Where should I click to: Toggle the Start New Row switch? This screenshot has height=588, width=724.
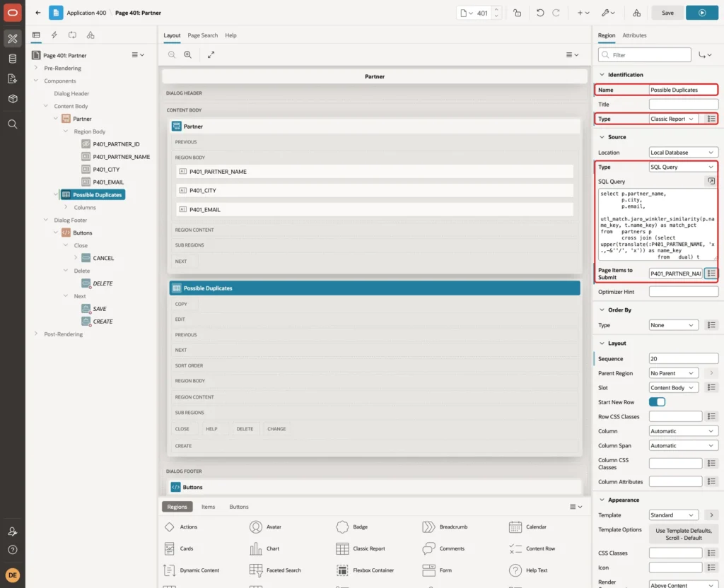pos(657,401)
